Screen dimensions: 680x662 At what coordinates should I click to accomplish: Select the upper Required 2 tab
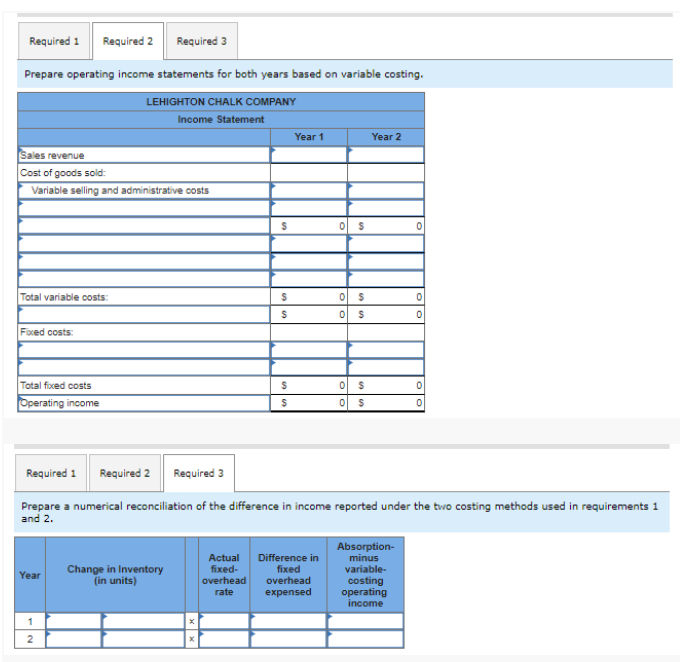coord(128,41)
